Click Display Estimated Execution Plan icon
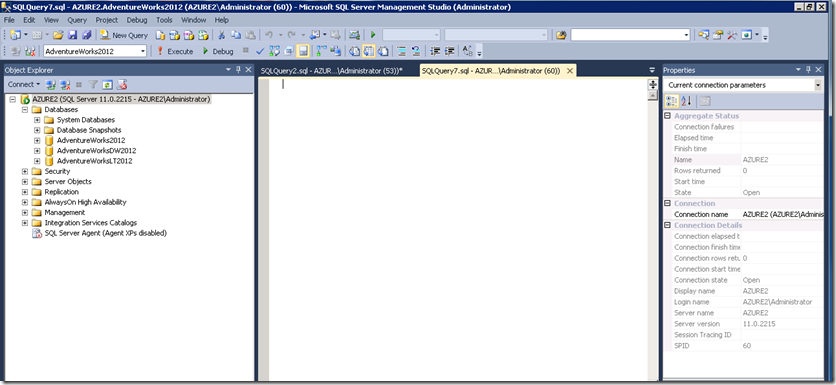This screenshot has width=836, height=385. [275, 52]
